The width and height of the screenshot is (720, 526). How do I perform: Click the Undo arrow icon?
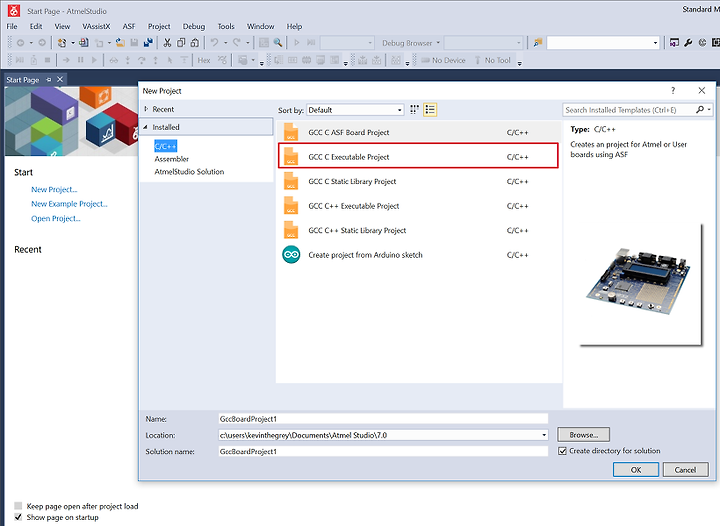click(214, 43)
